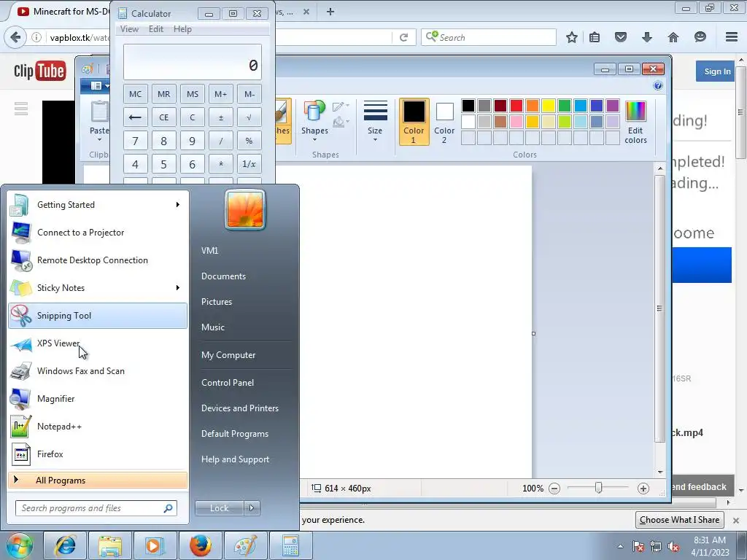Viewport: 747px width, 560px height.
Task: Click Firefox bookmark star icon
Action: click(572, 37)
